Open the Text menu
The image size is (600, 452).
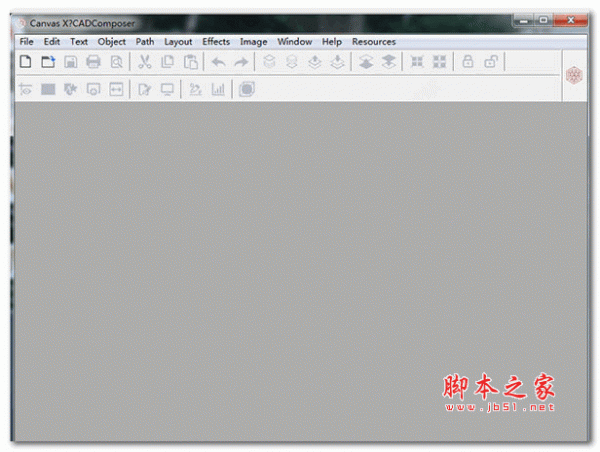point(79,41)
